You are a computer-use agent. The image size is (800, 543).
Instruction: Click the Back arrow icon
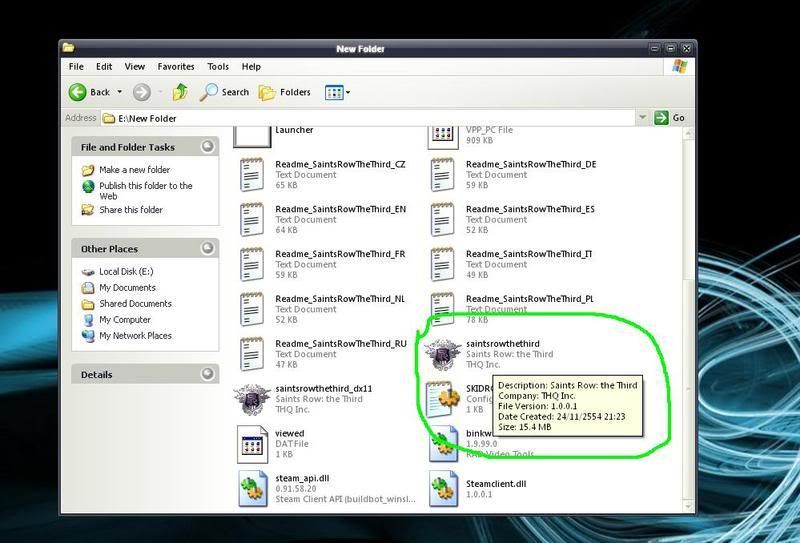tap(78, 92)
